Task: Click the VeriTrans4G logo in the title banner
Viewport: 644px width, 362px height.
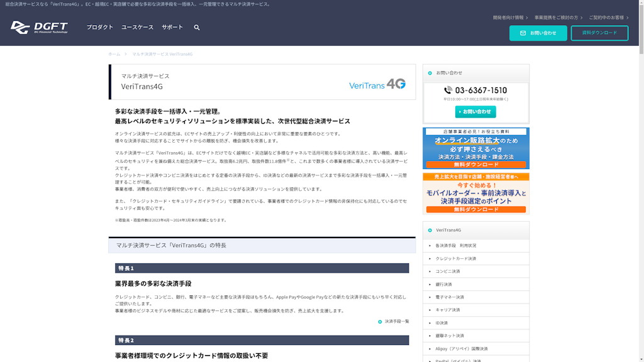Action: (x=377, y=84)
